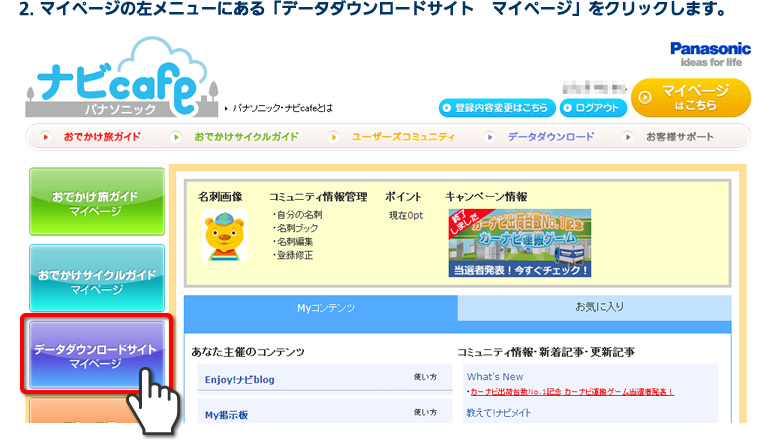The width and height of the screenshot is (770, 440).
Task: Click green おでかけ旅ガイド マイページ sidebar button
Action: click(97, 202)
